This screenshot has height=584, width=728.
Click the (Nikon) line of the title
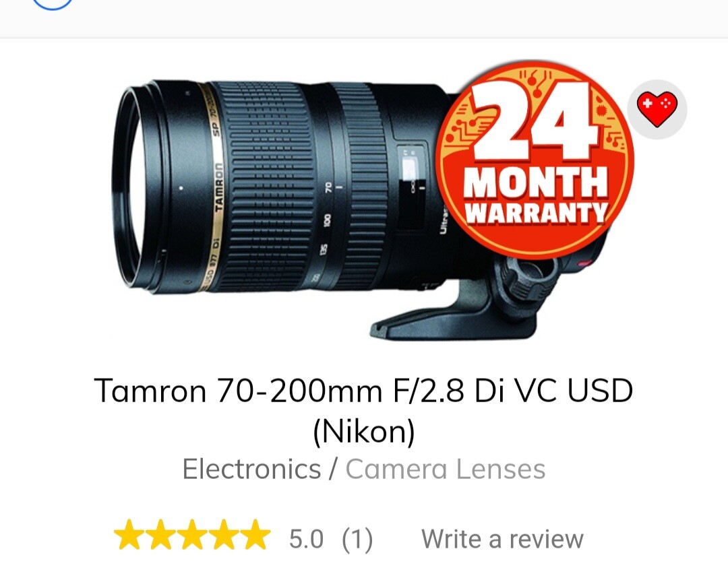point(363,431)
